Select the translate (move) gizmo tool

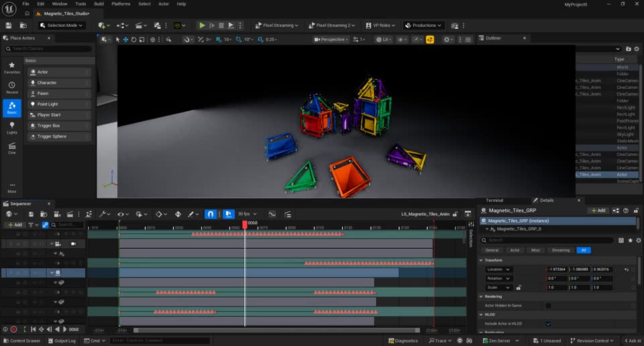pyautogui.click(x=125, y=40)
